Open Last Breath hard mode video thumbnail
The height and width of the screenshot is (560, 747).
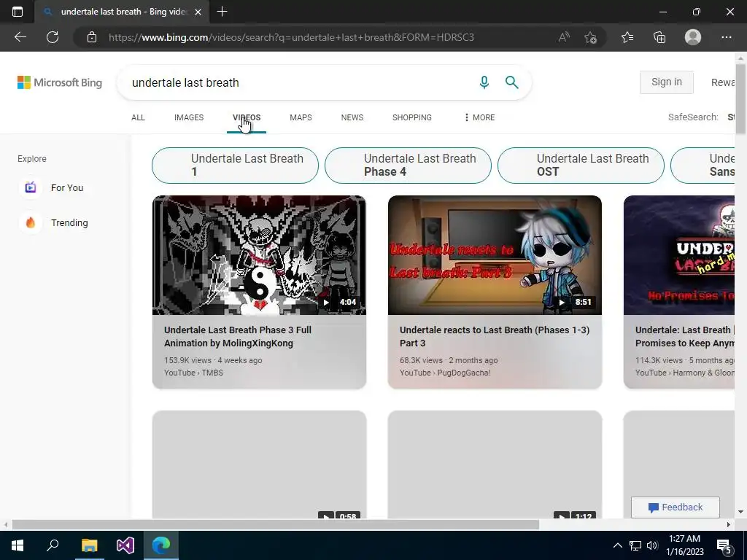click(679, 255)
